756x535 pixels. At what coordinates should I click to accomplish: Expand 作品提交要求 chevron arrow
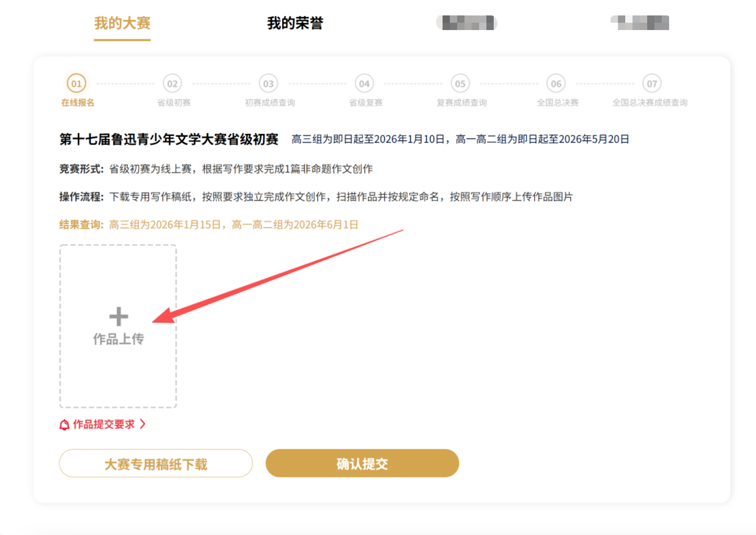pos(143,424)
